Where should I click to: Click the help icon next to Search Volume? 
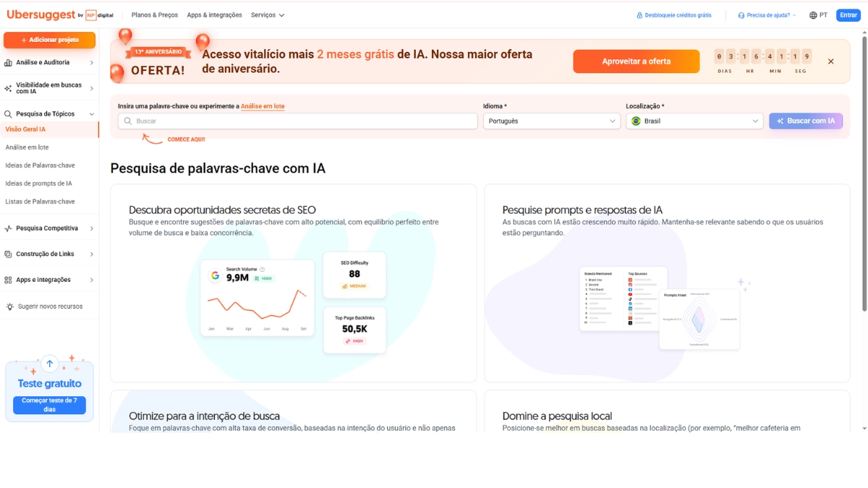(262, 269)
